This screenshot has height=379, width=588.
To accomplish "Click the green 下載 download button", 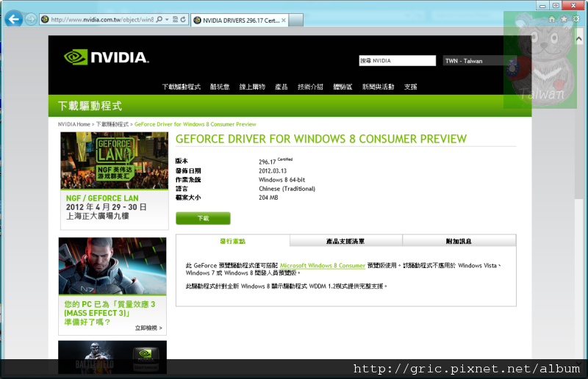I will 203,218.
